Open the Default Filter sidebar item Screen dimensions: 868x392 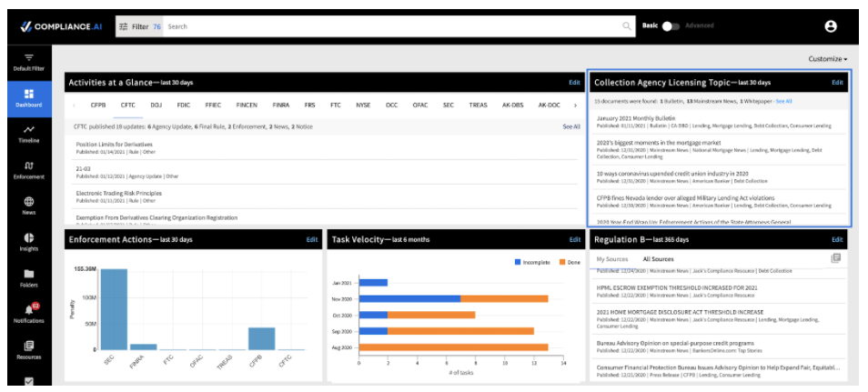(29, 63)
